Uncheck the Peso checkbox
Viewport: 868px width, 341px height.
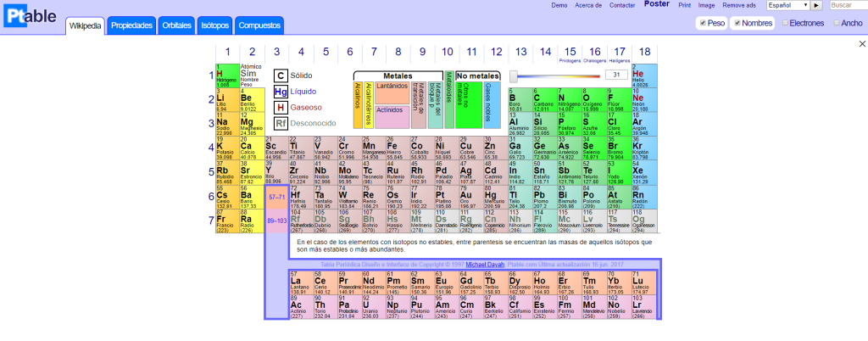tap(701, 23)
